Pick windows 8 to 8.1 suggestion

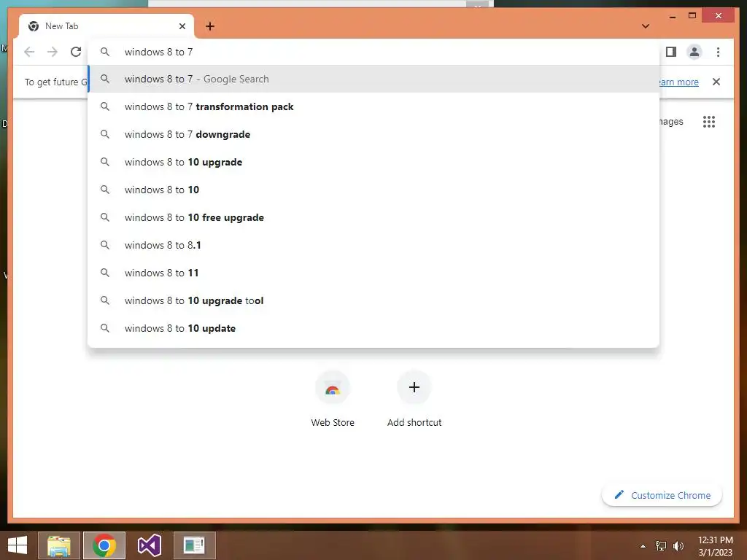pyautogui.click(x=374, y=245)
